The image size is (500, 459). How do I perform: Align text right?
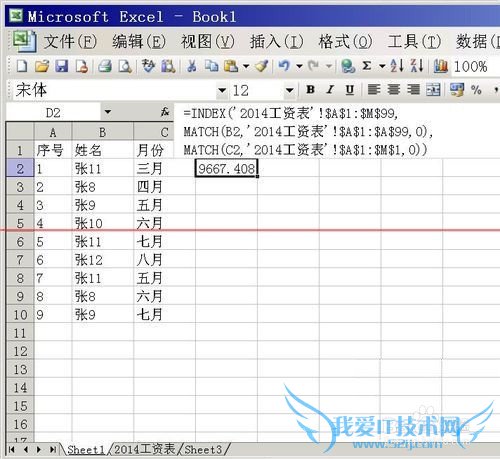point(414,90)
